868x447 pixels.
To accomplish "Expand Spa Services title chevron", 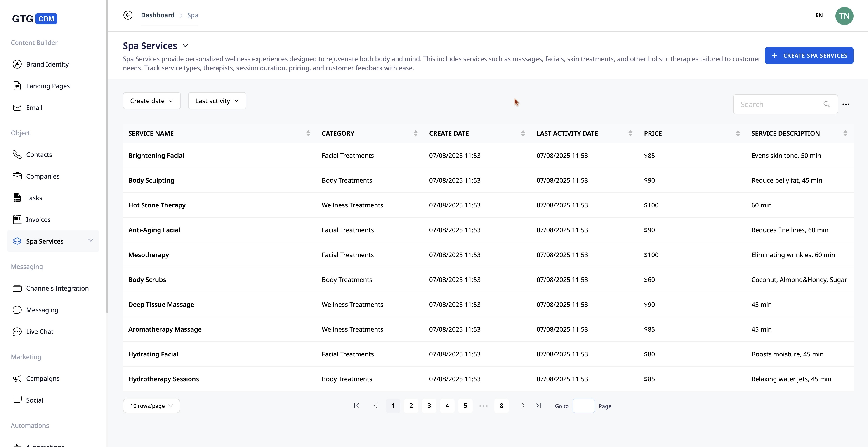I will [x=185, y=46].
